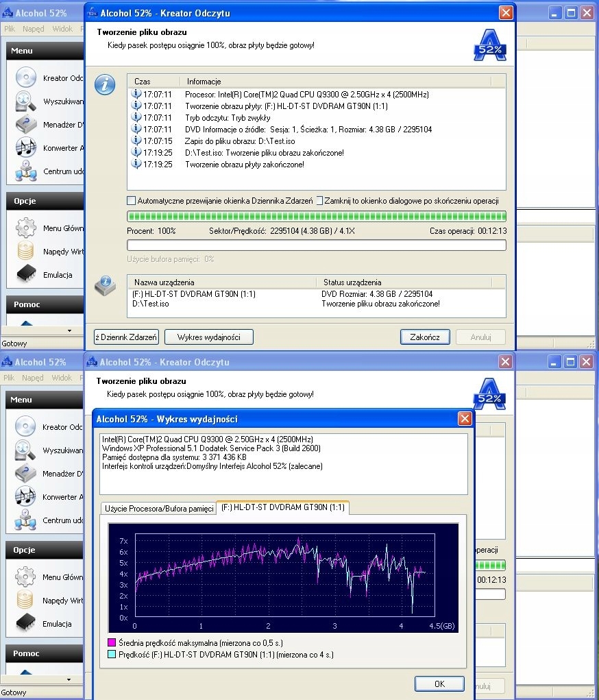Open Centrum udostępniania icon in lower sidebar
This screenshot has width=599, height=700.
tap(25, 520)
